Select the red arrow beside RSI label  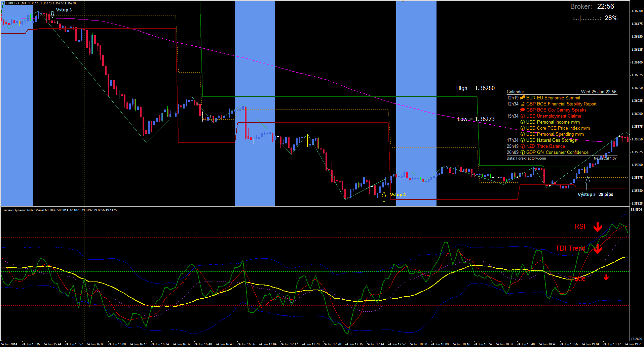pos(597,227)
